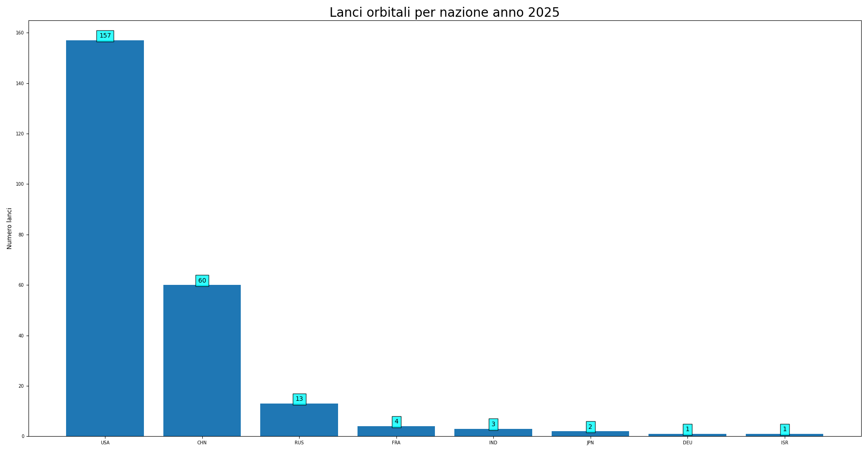Select the '2' value label on JPN
The image size is (868, 452).
tap(590, 427)
